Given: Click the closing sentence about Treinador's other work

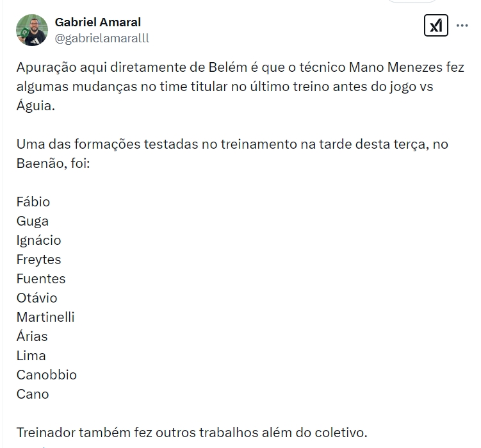Looking at the screenshot, I should (x=192, y=433).
